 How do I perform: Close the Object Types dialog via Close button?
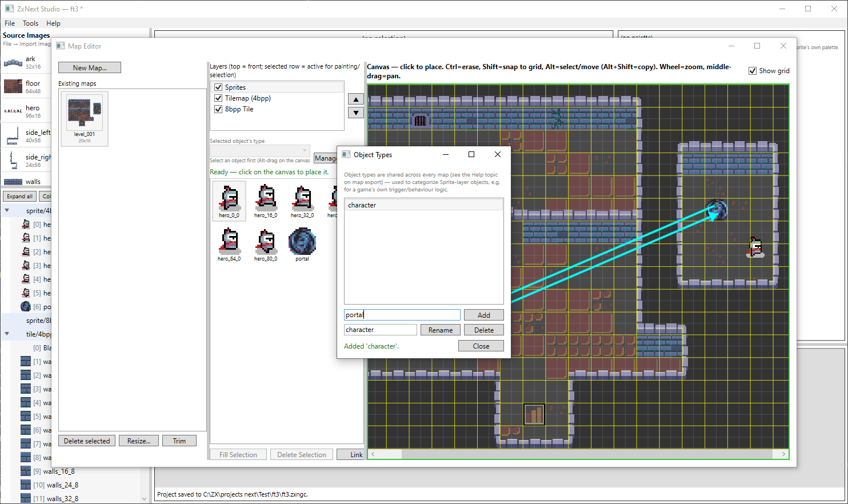click(481, 346)
